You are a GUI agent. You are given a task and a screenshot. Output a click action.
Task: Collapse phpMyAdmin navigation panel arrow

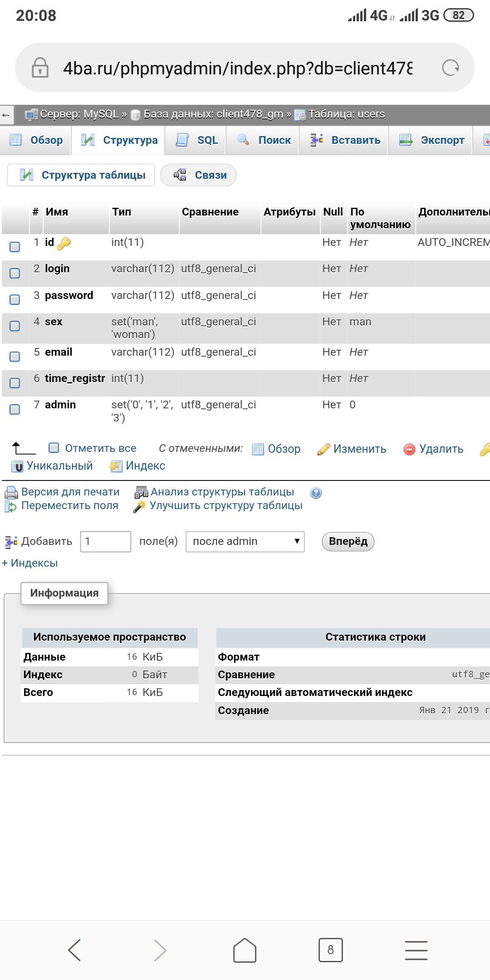coord(6,115)
